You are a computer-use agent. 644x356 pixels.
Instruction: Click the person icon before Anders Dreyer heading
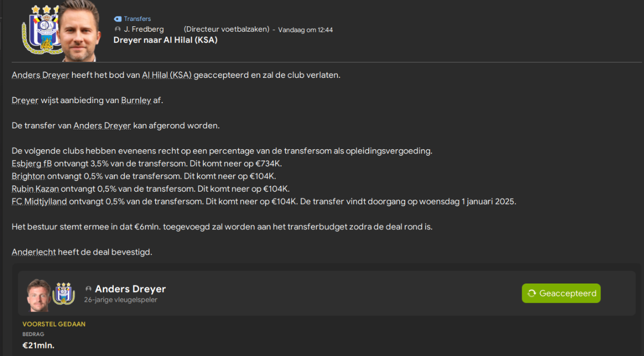(x=89, y=289)
